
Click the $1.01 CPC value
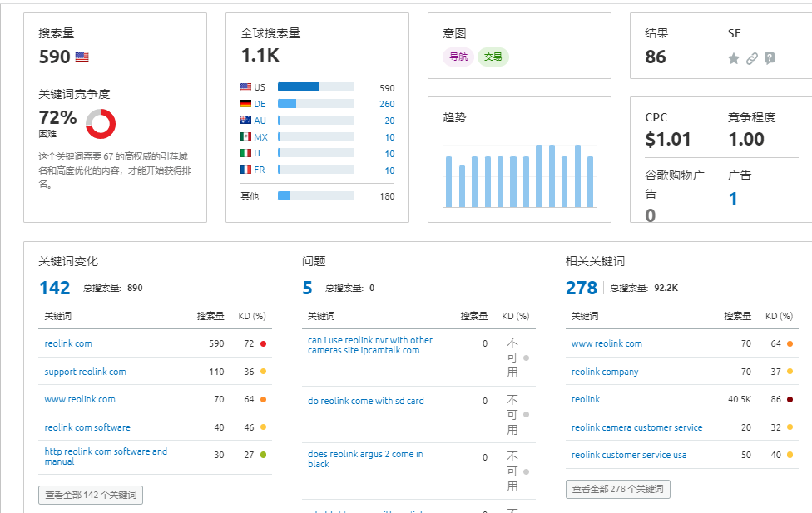pyautogui.click(x=668, y=139)
